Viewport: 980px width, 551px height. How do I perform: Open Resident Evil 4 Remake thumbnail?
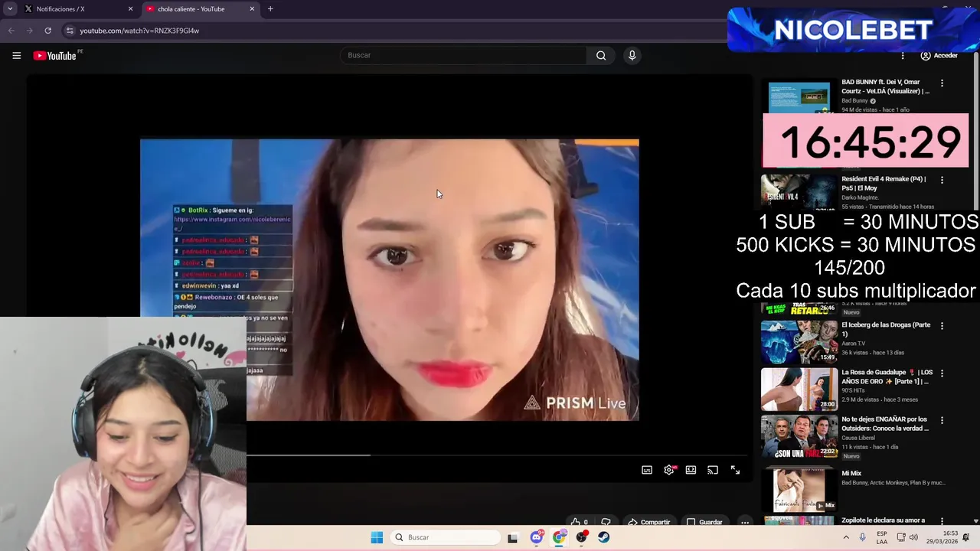[x=799, y=191]
